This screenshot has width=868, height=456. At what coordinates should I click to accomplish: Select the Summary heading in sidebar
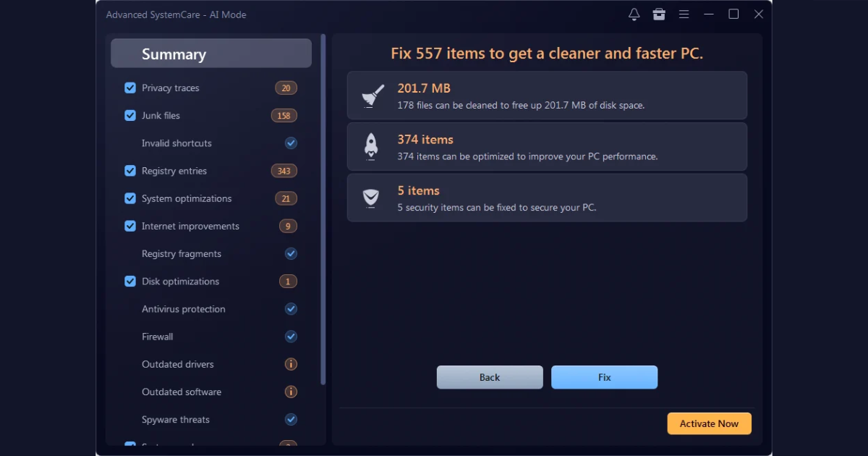(x=211, y=54)
